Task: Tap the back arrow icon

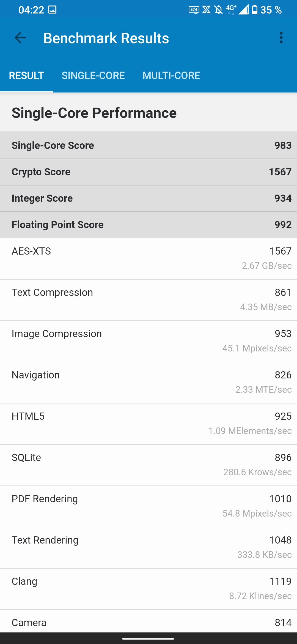Action: point(20,38)
